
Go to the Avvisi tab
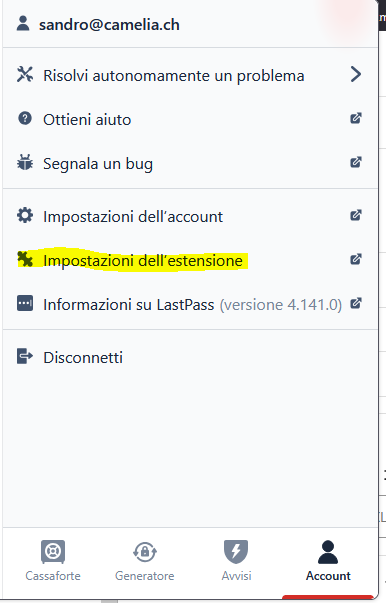(236, 561)
